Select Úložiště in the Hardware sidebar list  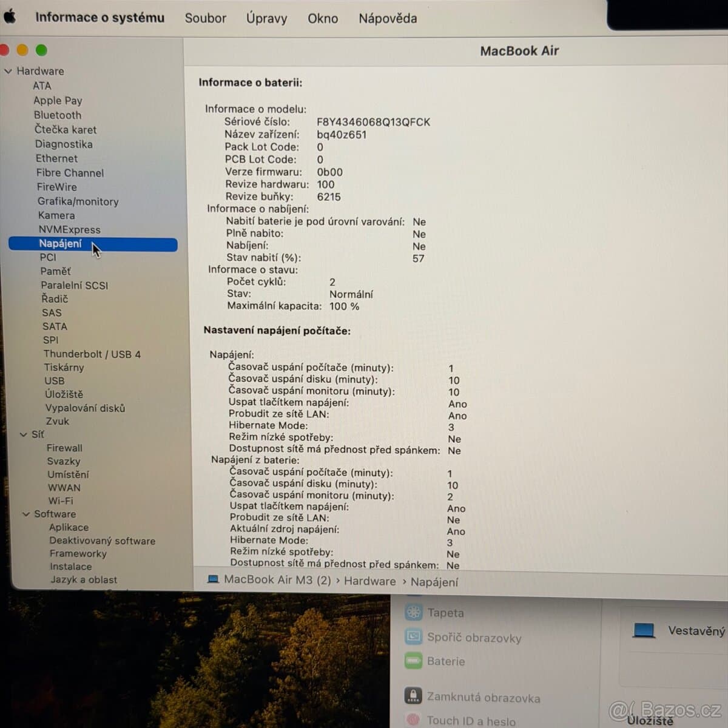(64, 394)
